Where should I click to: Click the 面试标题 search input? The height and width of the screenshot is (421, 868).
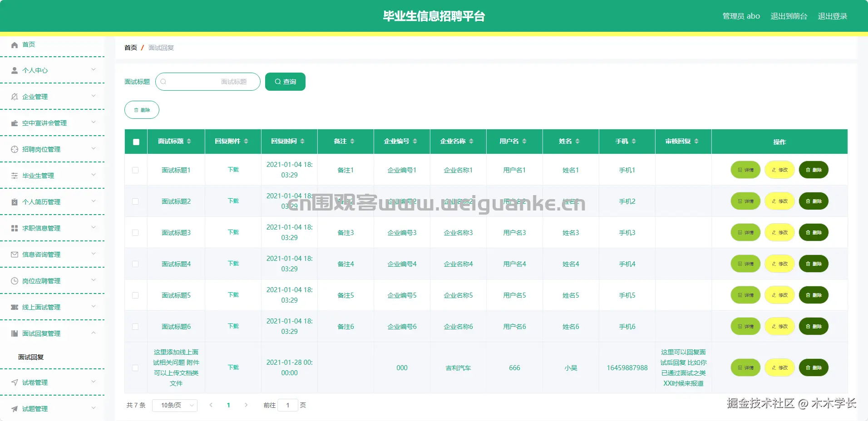[208, 82]
